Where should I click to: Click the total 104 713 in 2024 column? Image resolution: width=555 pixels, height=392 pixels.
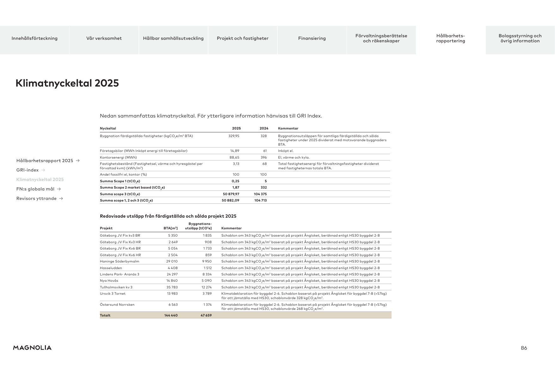pos(261,200)
